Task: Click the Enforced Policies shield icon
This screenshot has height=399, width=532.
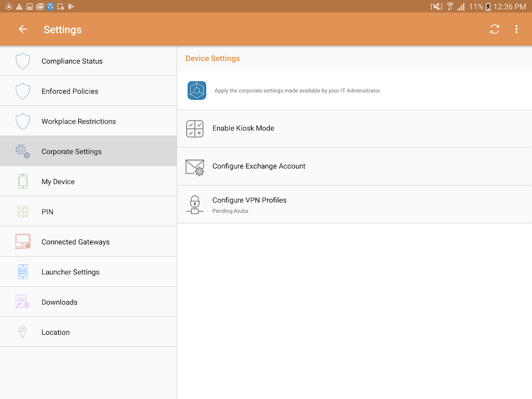Action: pos(23,91)
